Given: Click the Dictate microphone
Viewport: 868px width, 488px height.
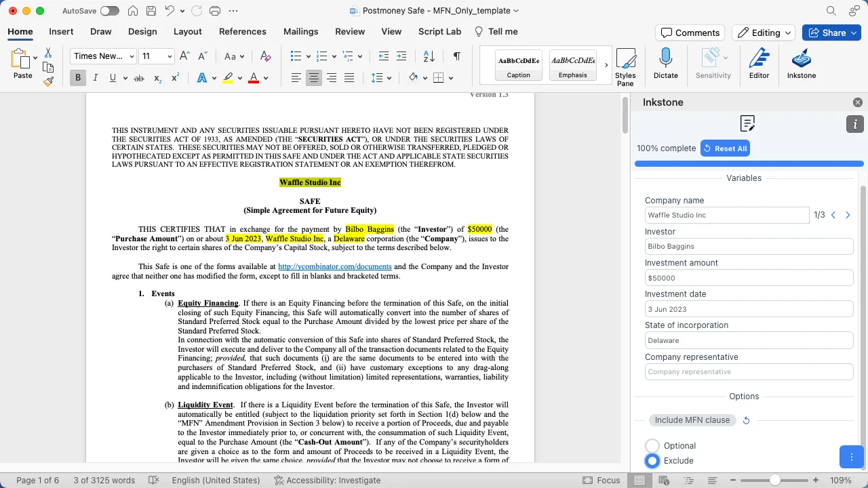Looking at the screenshot, I should click(x=666, y=64).
